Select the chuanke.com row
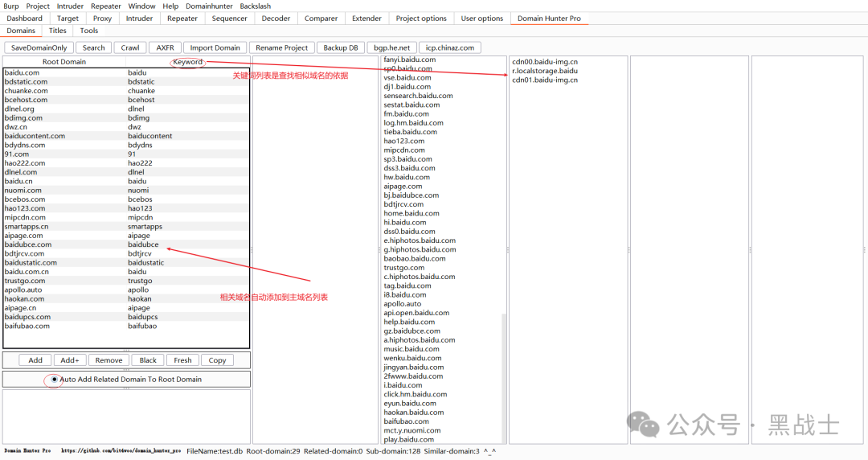 pyautogui.click(x=126, y=91)
